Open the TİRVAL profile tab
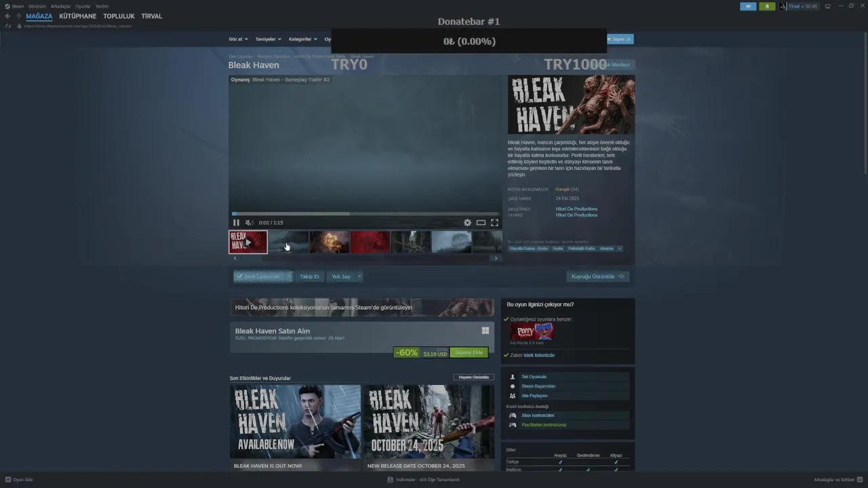Screen dimensions: 868x488 coord(152,16)
